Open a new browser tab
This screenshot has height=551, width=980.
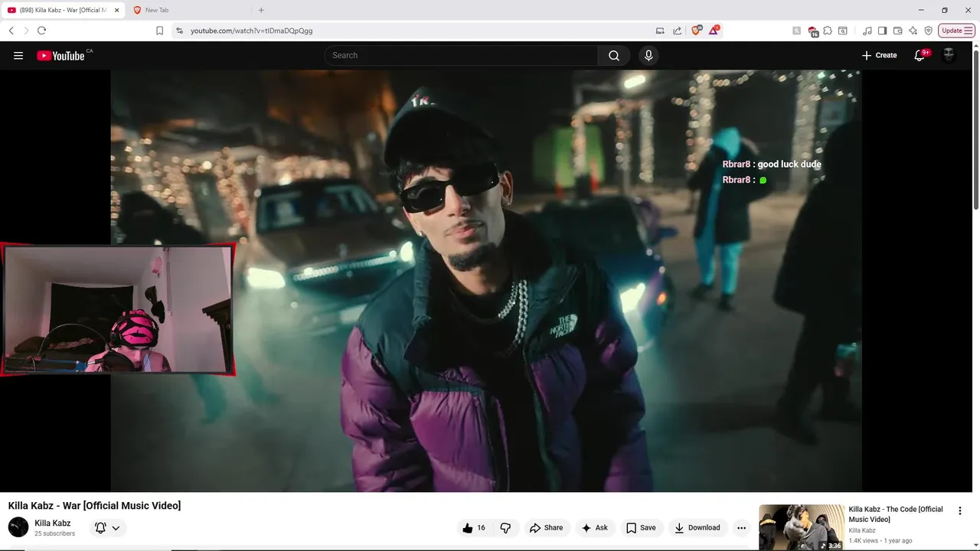[261, 10]
